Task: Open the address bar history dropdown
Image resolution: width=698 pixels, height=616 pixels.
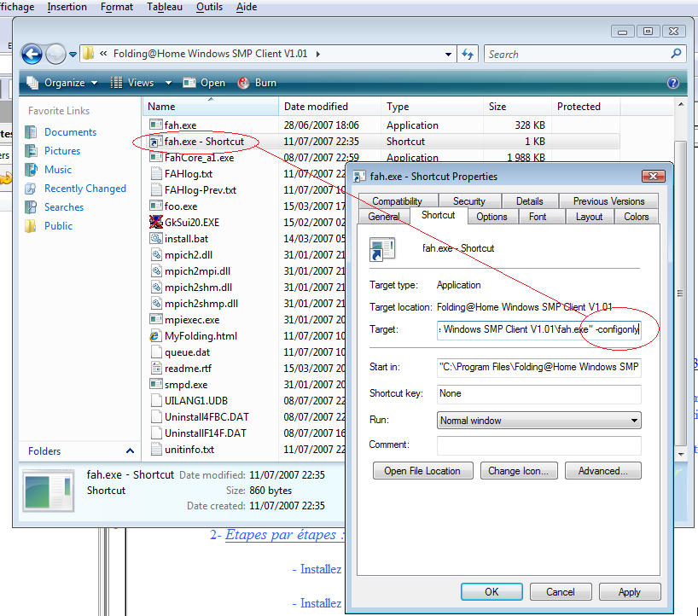Action: coord(448,55)
